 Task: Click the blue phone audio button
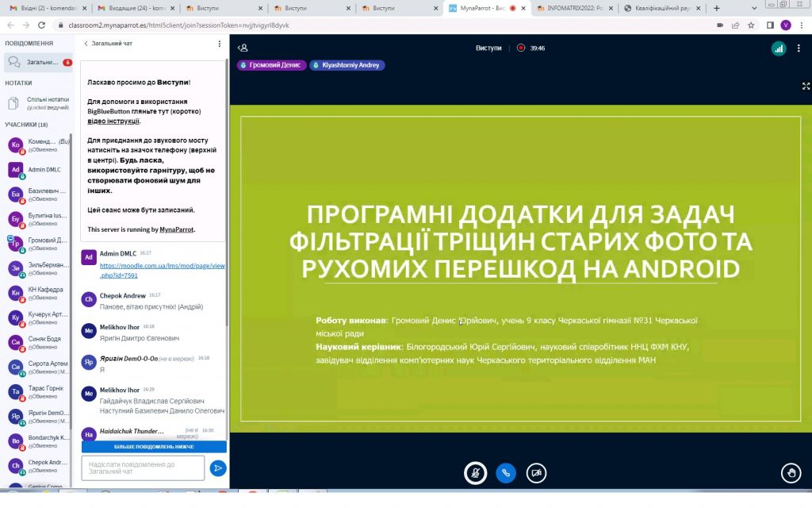click(x=506, y=473)
